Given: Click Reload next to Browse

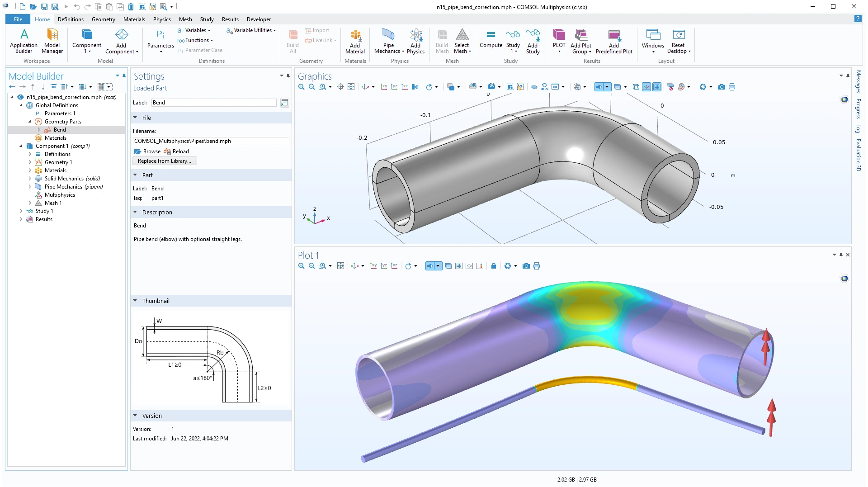Looking at the screenshot, I should [177, 151].
